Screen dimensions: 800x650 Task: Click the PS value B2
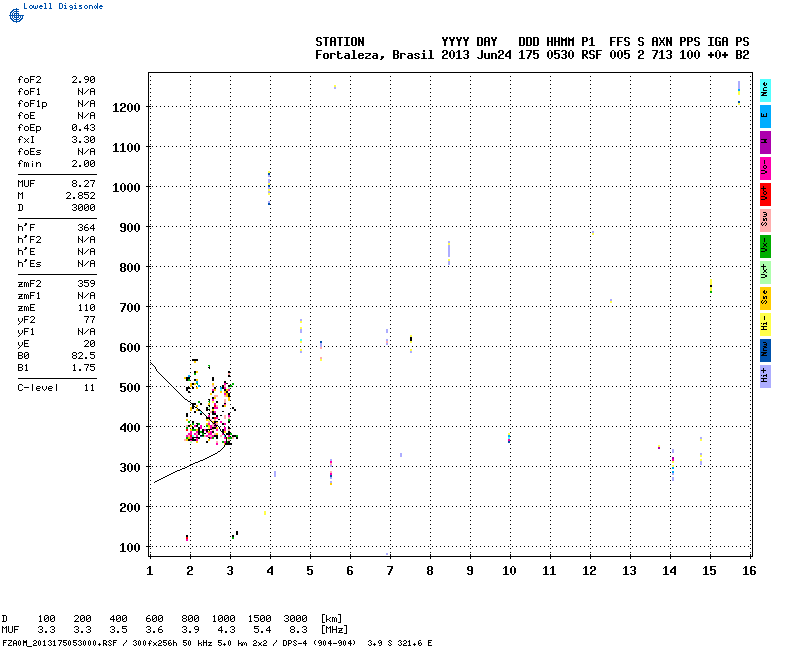tap(742, 55)
